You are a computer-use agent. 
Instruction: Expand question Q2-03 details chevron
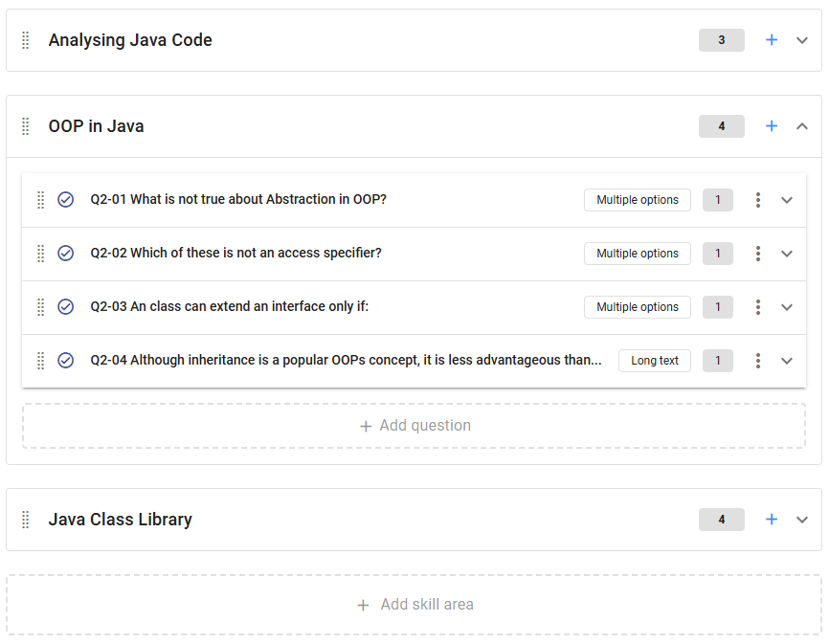pyautogui.click(x=787, y=307)
